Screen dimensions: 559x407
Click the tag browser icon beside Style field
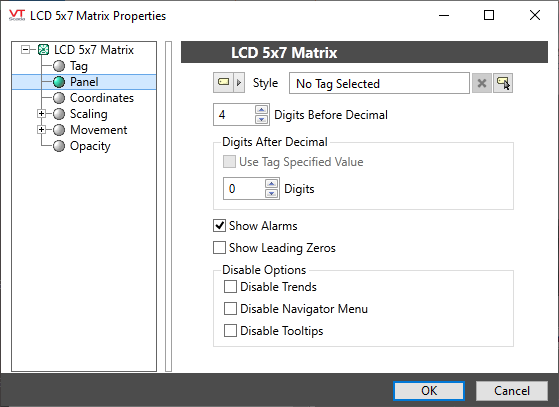503,83
